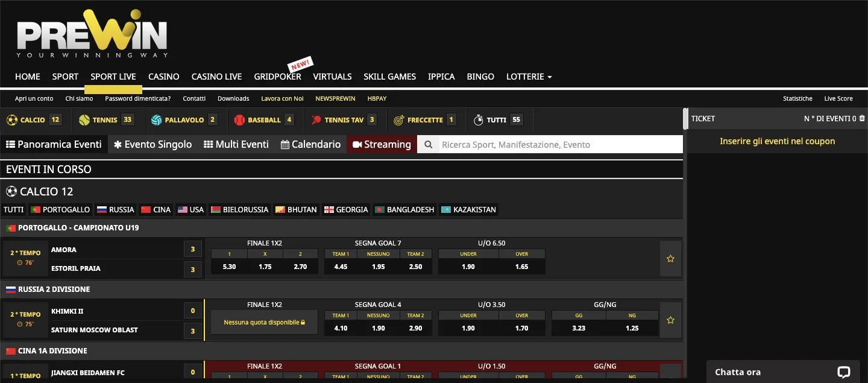
Task: Click the Freccette dartboard icon
Action: point(398,119)
